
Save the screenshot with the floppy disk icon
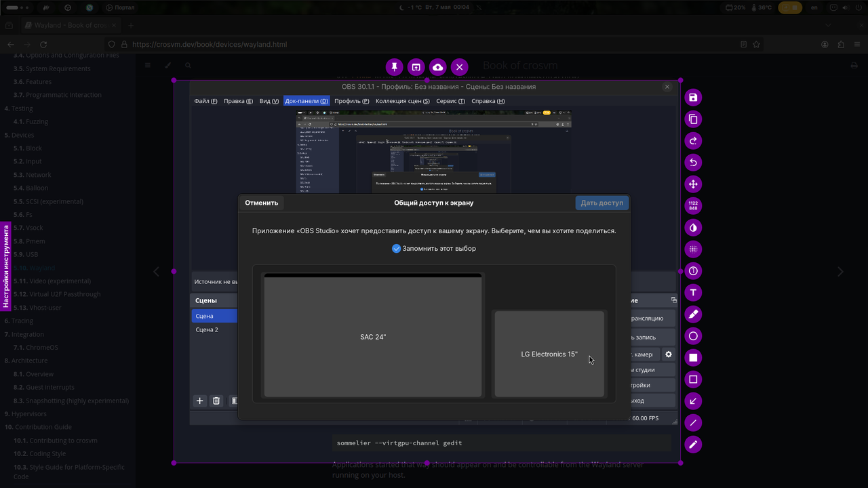(x=693, y=98)
